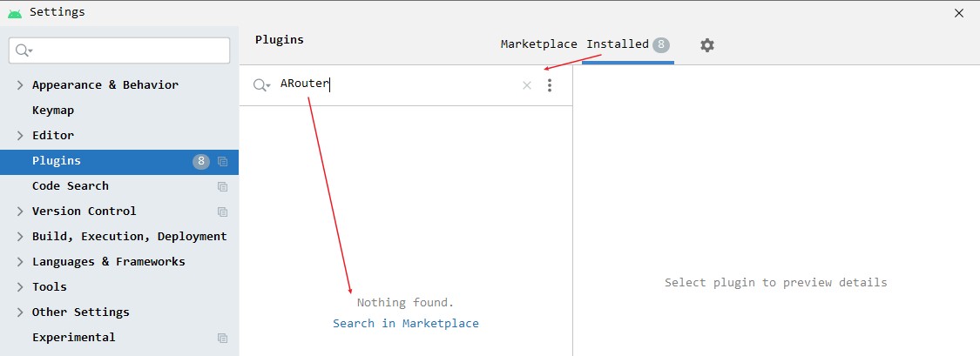Image resolution: width=980 pixels, height=356 pixels.
Task: Click the plugins settings gear icon
Action: click(x=707, y=45)
